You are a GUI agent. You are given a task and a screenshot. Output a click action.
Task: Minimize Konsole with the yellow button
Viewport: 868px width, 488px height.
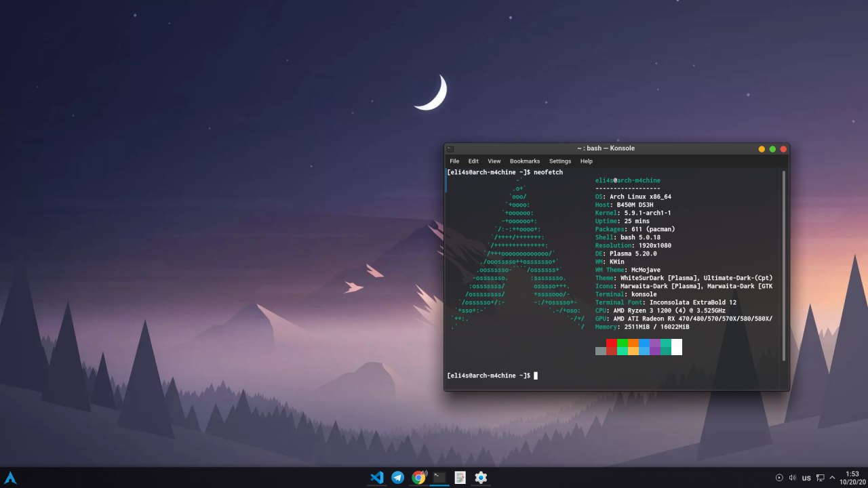pyautogui.click(x=762, y=148)
